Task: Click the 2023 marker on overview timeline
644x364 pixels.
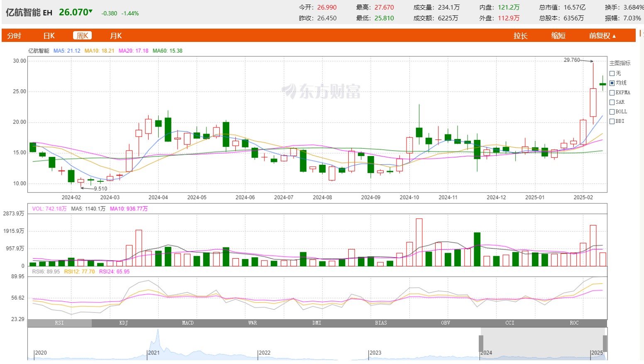Action: pyautogui.click(x=375, y=353)
